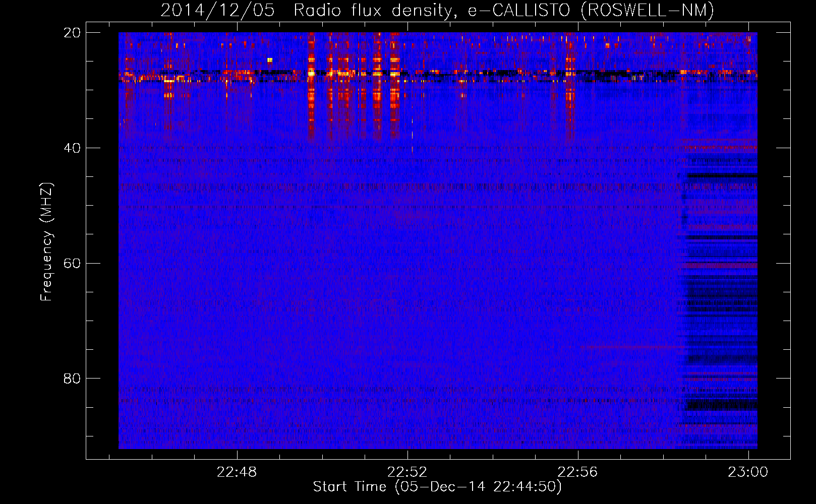816x504 pixels.
Task: Click the 'Frequency (MHZ)' axis label
Action: pyautogui.click(x=46, y=242)
